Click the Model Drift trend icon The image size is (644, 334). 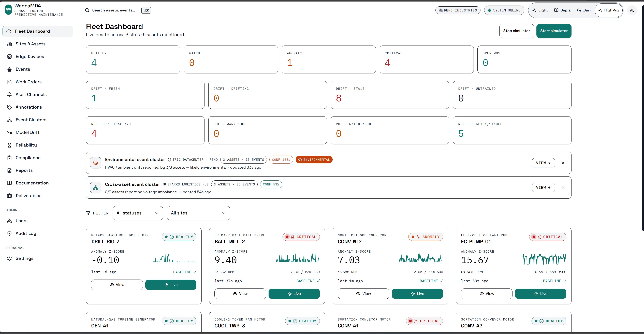[x=9, y=133]
